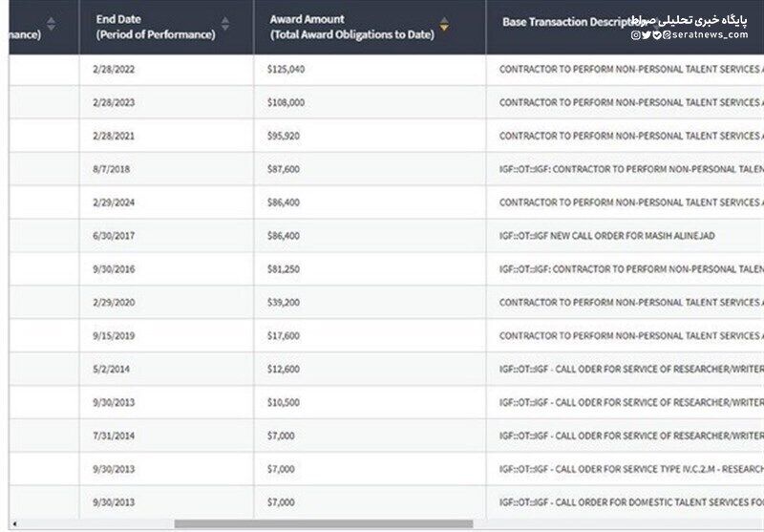Click the $108,000 award amount
This screenshot has width=764, height=532.
286,103
